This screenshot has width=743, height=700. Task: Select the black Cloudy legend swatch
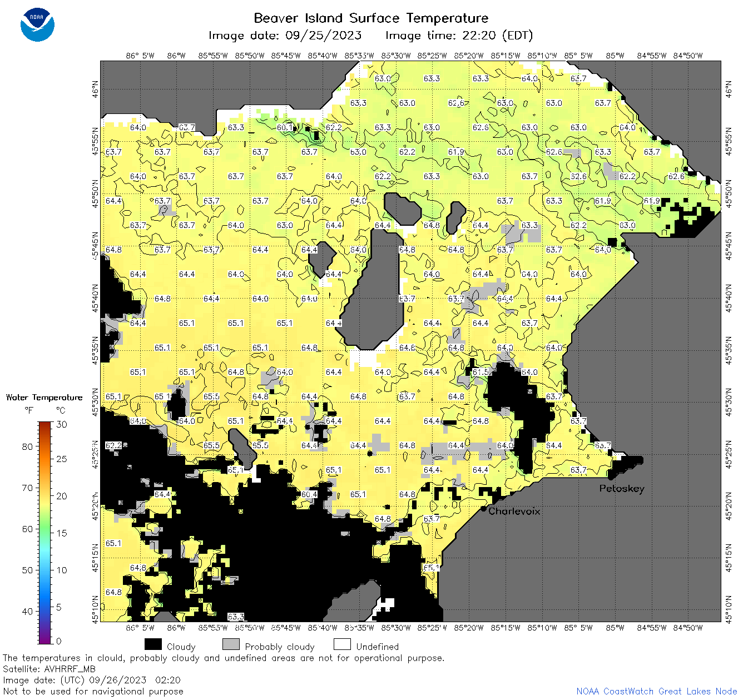[x=153, y=644]
